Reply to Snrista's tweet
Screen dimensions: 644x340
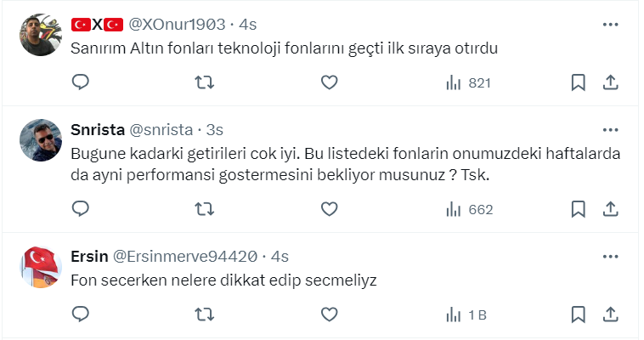pos(81,209)
